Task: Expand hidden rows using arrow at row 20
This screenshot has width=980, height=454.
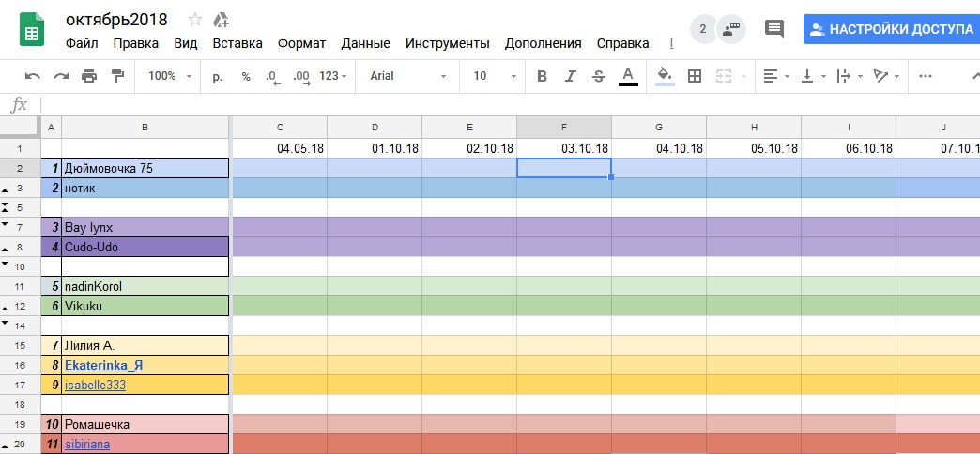Action: click(x=6, y=446)
